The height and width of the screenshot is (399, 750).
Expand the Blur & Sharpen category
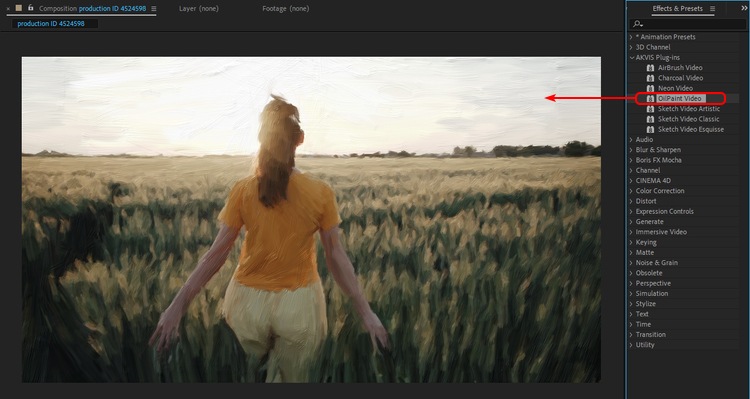pos(631,150)
